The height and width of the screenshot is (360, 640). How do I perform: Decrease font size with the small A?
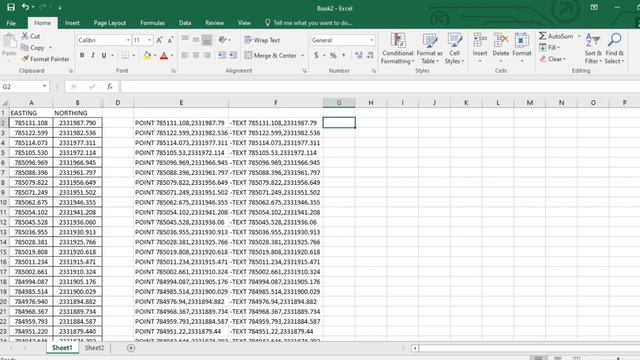tap(170, 40)
